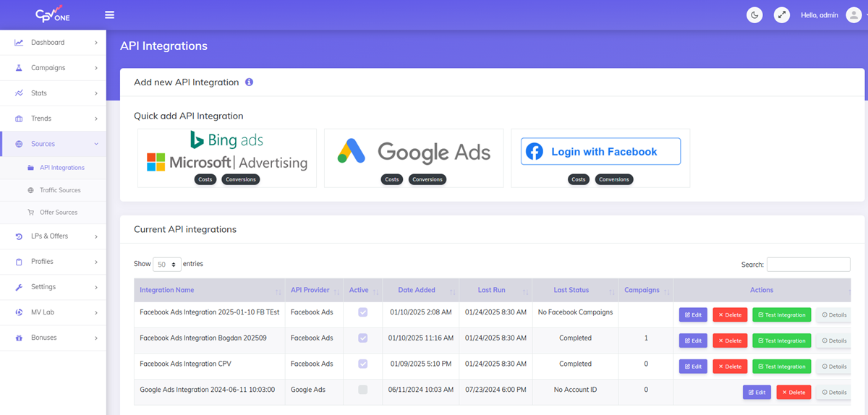Add Bing Ads Microsoft Advertising integration
This screenshot has width=868, height=415.
pyautogui.click(x=227, y=158)
